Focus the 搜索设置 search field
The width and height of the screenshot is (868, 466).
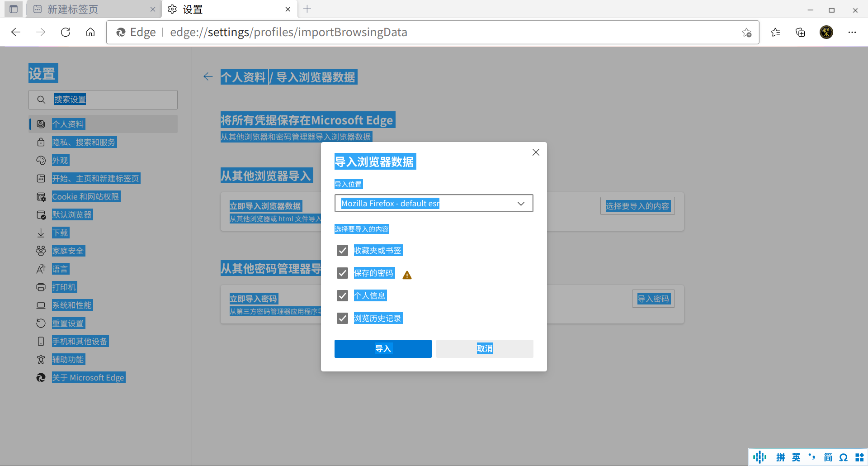tap(103, 100)
